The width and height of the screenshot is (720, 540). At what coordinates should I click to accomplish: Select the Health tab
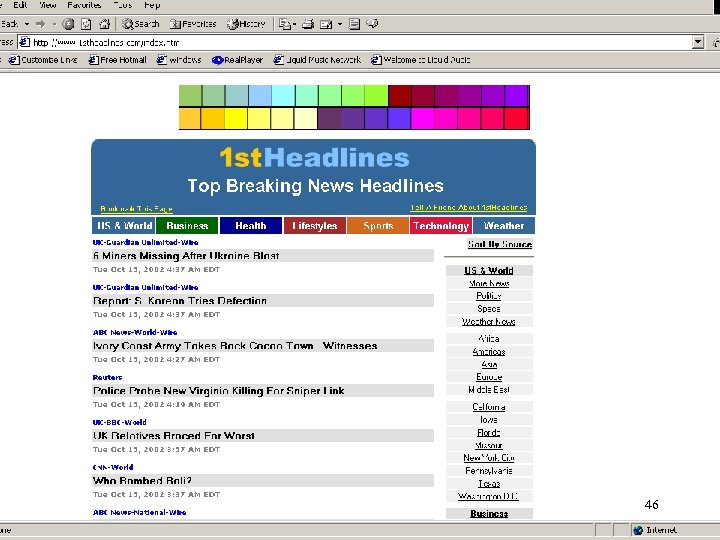(x=251, y=225)
